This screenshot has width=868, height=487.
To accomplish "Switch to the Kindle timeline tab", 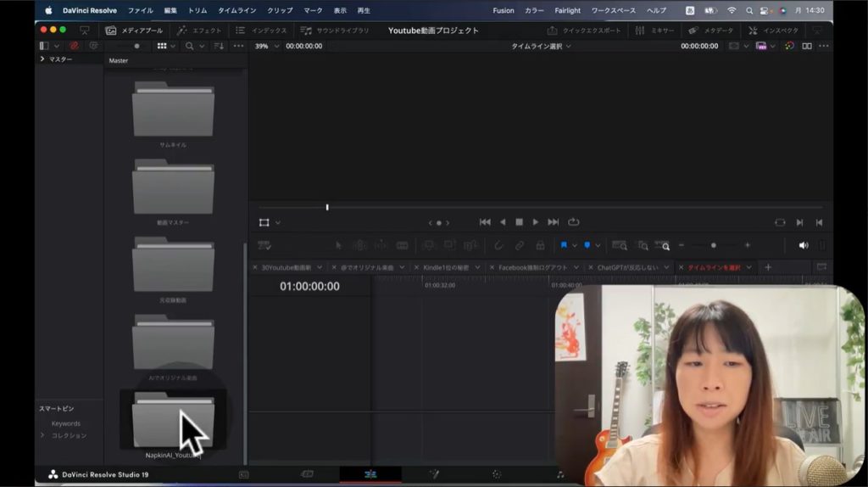I will 448,267.
